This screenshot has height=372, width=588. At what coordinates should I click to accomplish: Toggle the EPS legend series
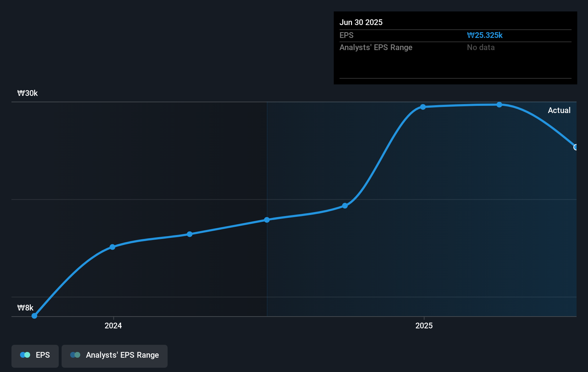[35, 356]
